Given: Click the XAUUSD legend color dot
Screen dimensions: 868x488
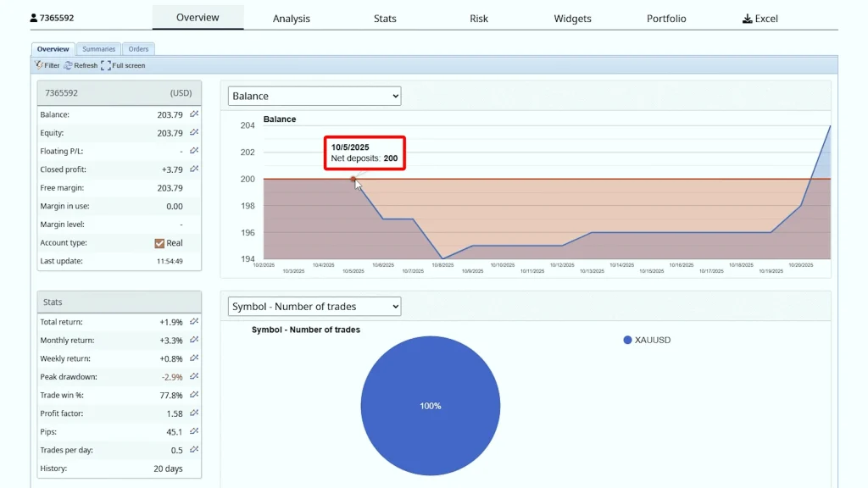Looking at the screenshot, I should coord(627,340).
